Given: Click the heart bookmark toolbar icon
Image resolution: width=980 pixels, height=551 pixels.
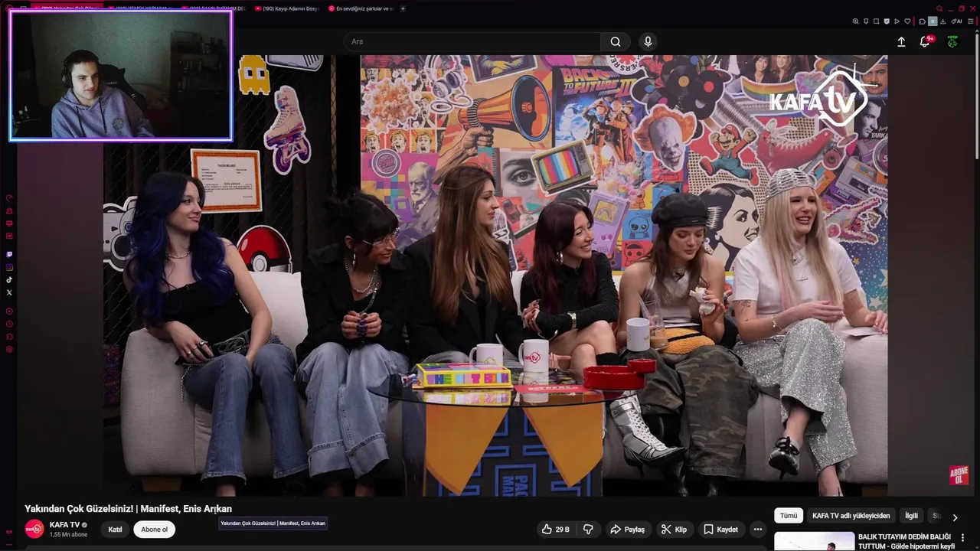Looking at the screenshot, I should (x=907, y=21).
